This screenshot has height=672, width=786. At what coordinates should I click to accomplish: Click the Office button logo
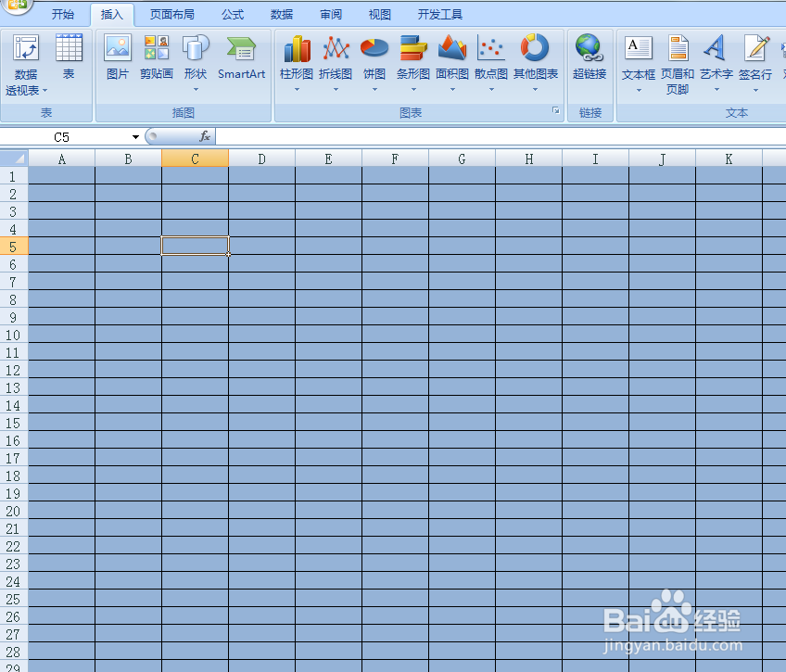(x=18, y=6)
